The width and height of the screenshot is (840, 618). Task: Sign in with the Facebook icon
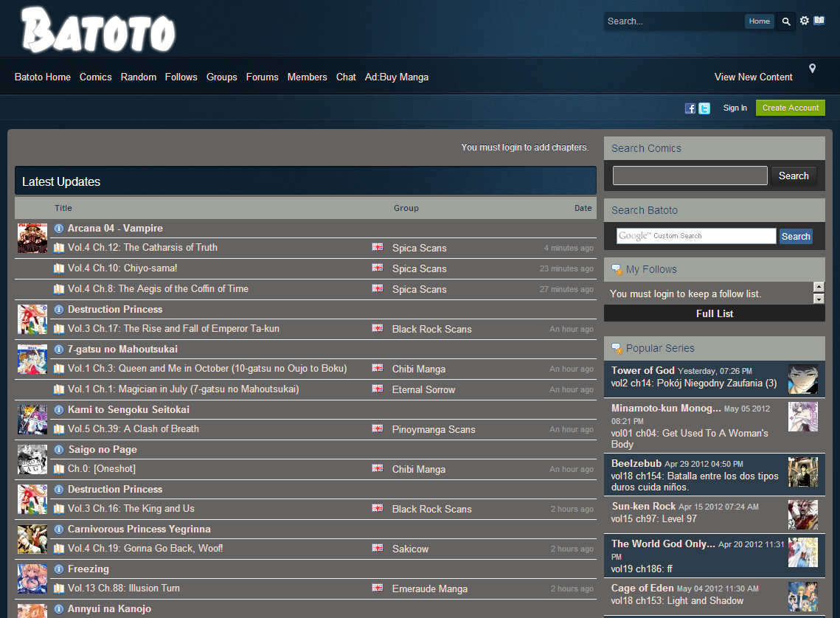pyautogui.click(x=690, y=108)
